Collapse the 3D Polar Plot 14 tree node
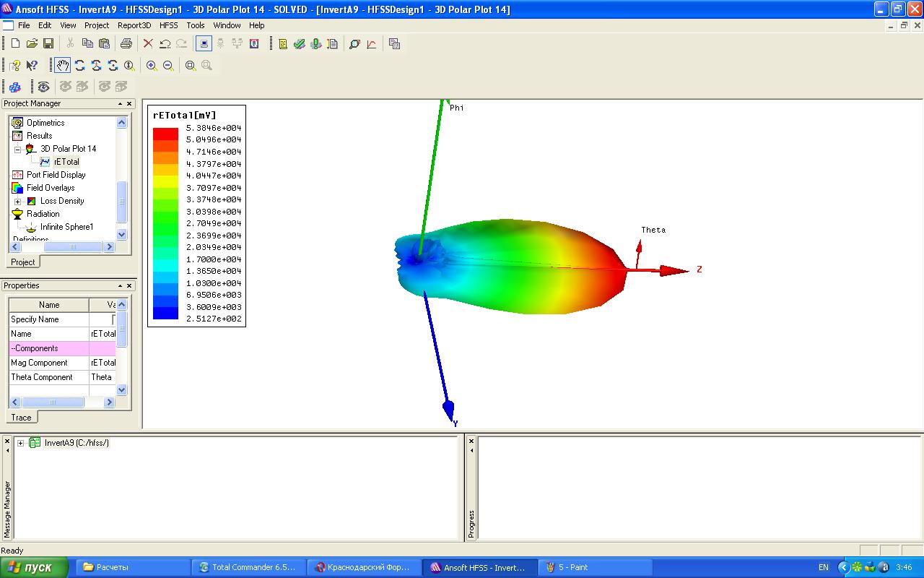Viewport: 924px width, 578px height. tap(17, 149)
